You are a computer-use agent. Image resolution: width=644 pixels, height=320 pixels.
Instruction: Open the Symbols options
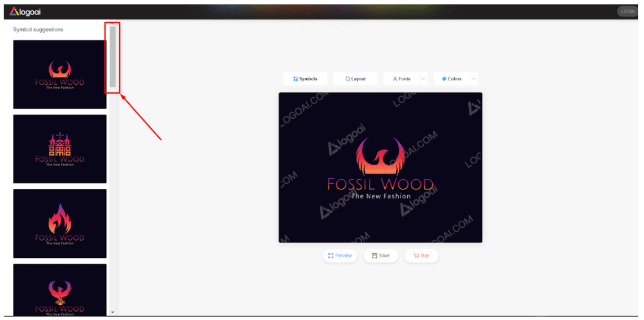[x=305, y=79]
